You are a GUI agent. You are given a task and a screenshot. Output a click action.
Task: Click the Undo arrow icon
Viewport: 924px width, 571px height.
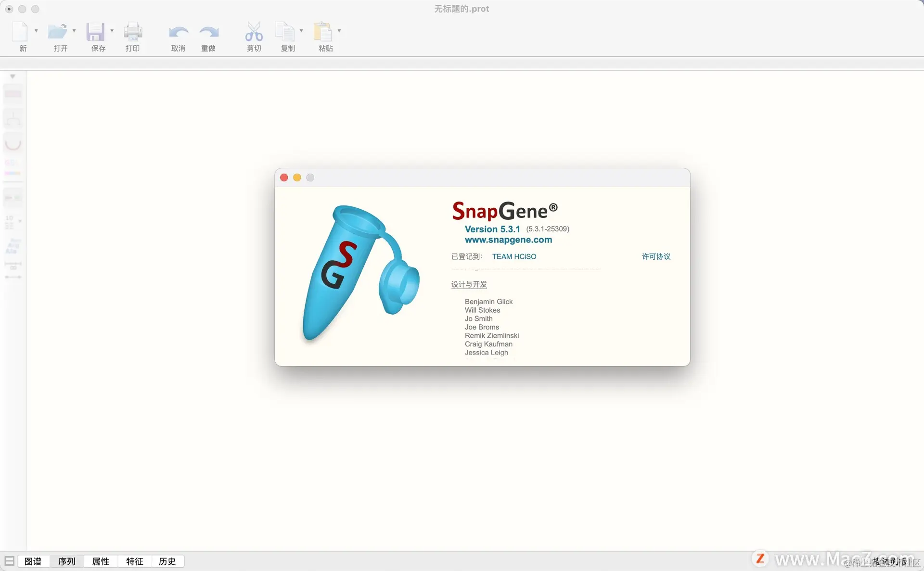[x=179, y=32]
